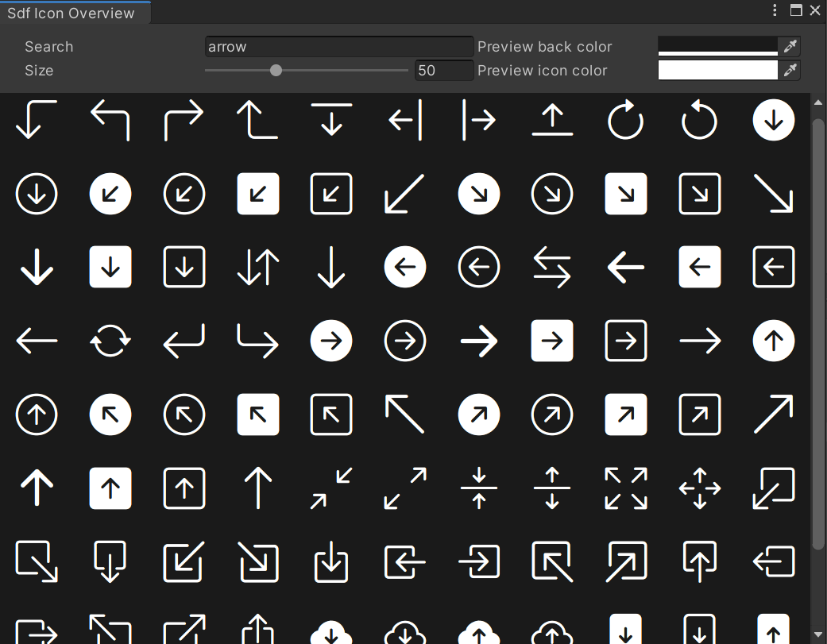Click the diagonal arrows angle-contract icon
This screenshot has height=644, width=827.
331,488
